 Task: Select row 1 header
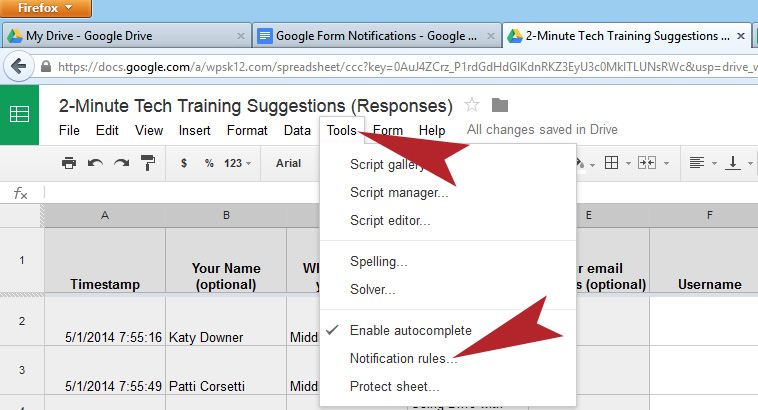pyautogui.click(x=22, y=260)
